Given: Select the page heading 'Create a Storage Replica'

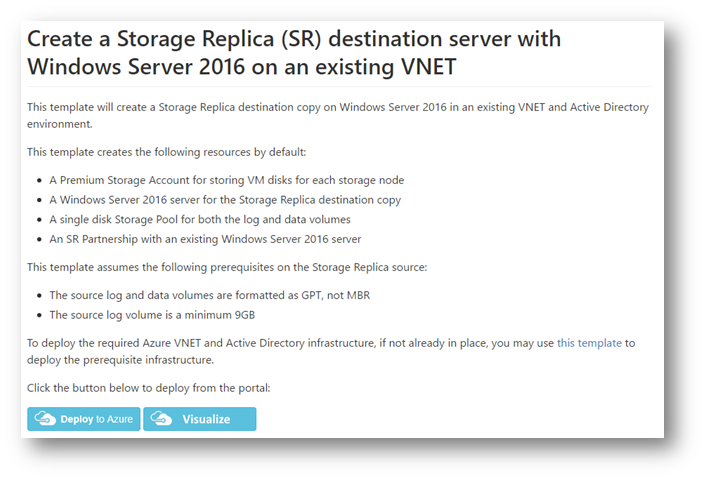Looking at the screenshot, I should point(294,53).
